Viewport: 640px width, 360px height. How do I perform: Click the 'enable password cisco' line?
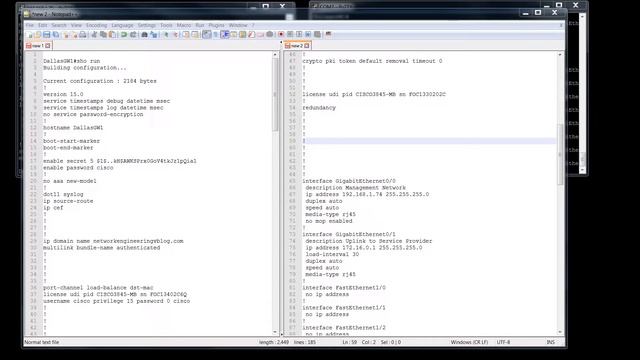[78, 168]
